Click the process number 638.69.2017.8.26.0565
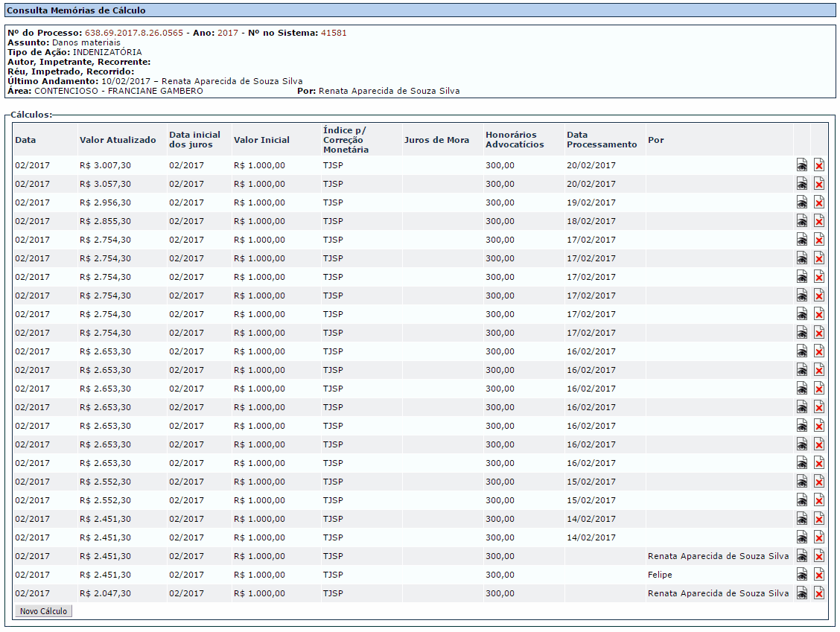This screenshot has height=632, width=840. (134, 33)
